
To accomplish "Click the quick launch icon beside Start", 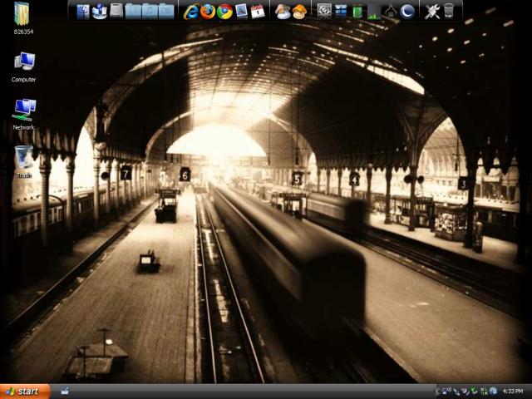I will 65,392.
